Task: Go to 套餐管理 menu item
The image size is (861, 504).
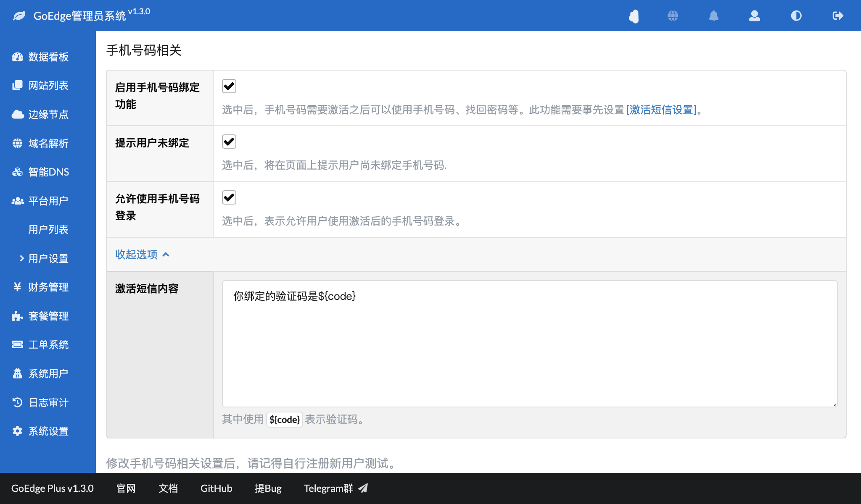Action: 48,316
